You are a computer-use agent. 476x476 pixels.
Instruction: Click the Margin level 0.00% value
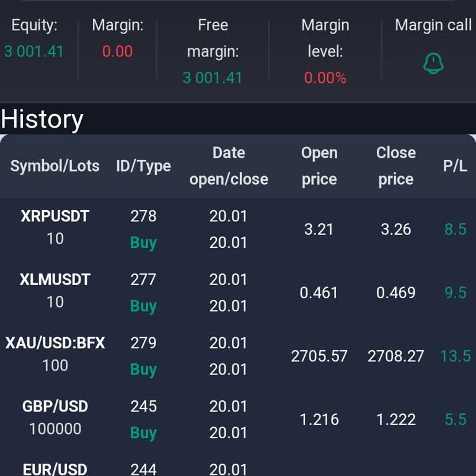[x=325, y=78]
